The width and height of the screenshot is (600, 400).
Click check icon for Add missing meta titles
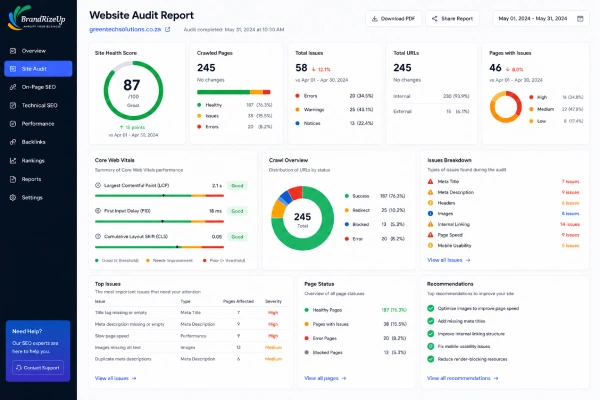click(x=431, y=321)
